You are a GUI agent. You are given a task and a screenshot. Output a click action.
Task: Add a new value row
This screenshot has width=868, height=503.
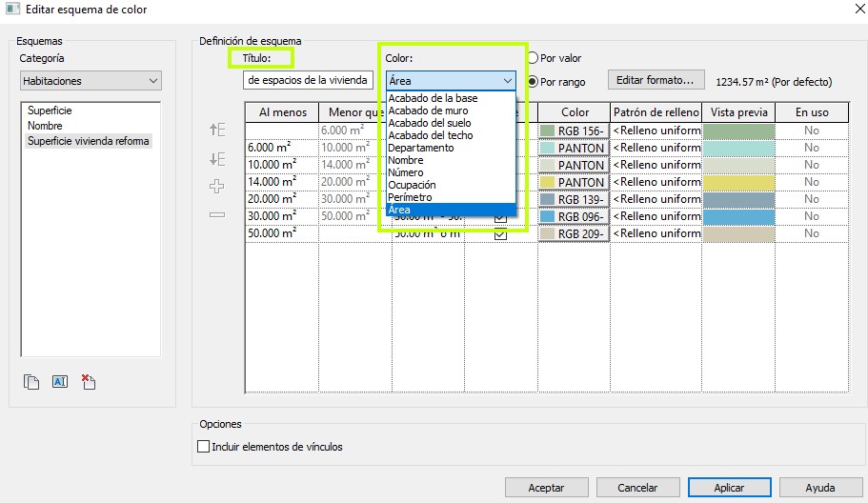point(217,187)
